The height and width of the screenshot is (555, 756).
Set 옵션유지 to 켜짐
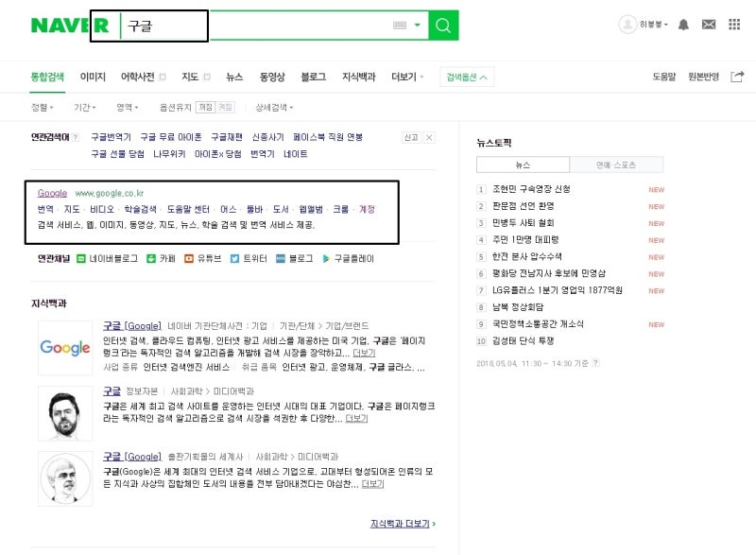pyautogui.click(x=225, y=107)
